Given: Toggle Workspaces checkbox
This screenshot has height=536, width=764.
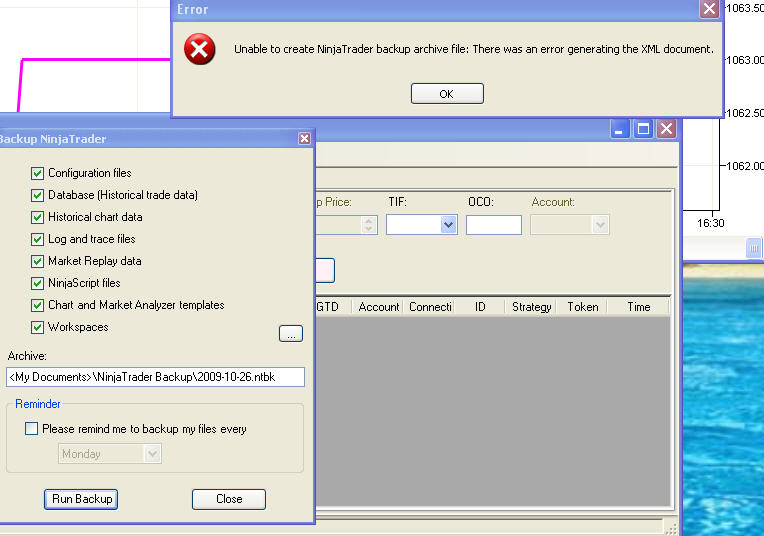Looking at the screenshot, I should click(x=37, y=327).
